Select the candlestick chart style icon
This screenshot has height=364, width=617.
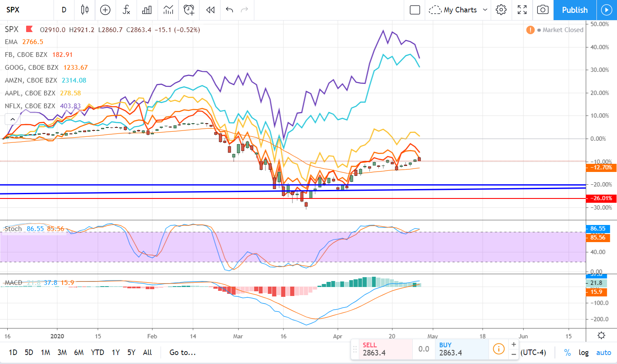[x=84, y=10]
